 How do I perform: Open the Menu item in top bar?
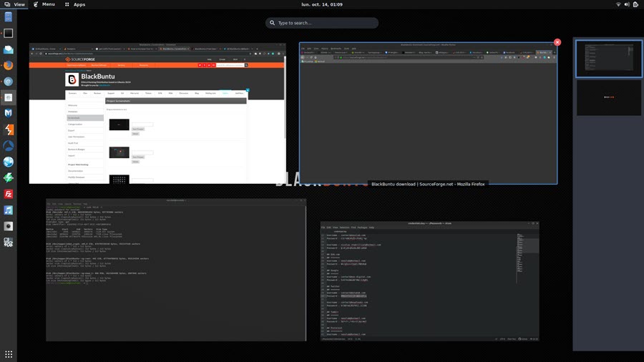click(44, 4)
